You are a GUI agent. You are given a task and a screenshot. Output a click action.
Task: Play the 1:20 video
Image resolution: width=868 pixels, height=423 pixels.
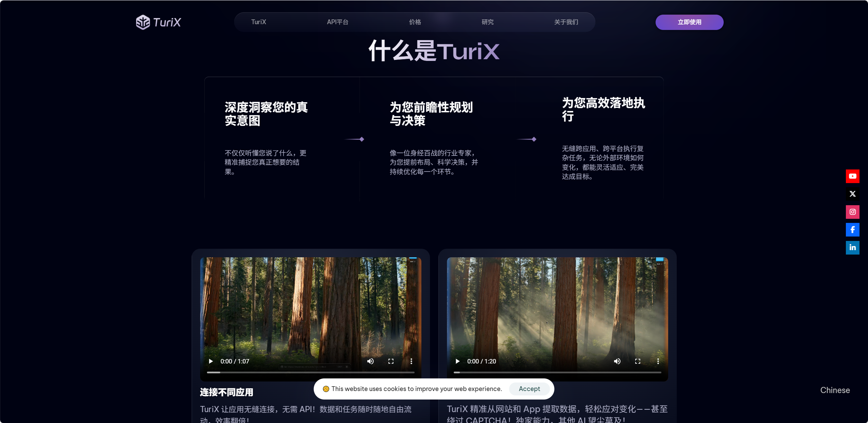coord(457,361)
